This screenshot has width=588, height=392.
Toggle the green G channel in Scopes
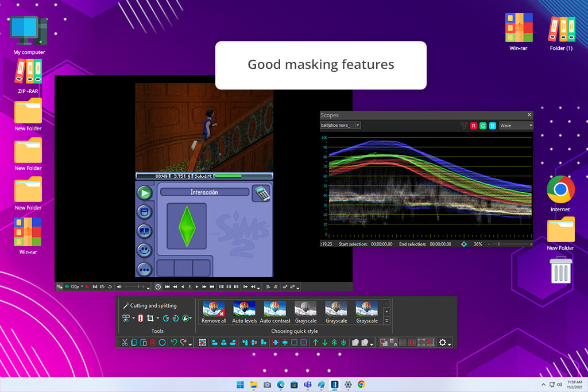483,126
